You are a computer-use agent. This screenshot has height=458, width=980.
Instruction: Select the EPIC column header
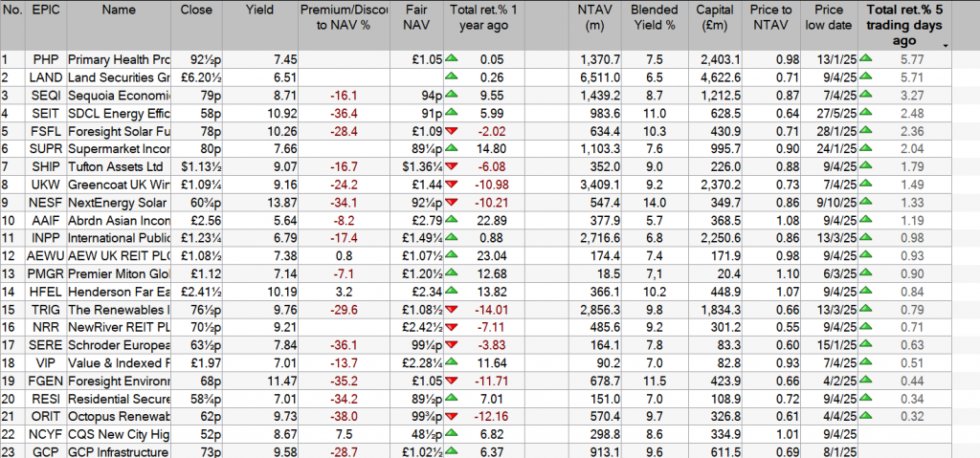point(45,10)
